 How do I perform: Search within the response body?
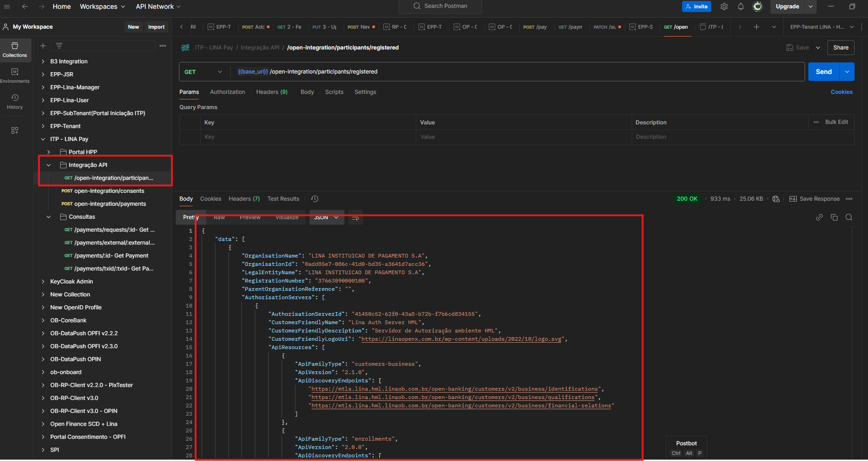pos(849,217)
